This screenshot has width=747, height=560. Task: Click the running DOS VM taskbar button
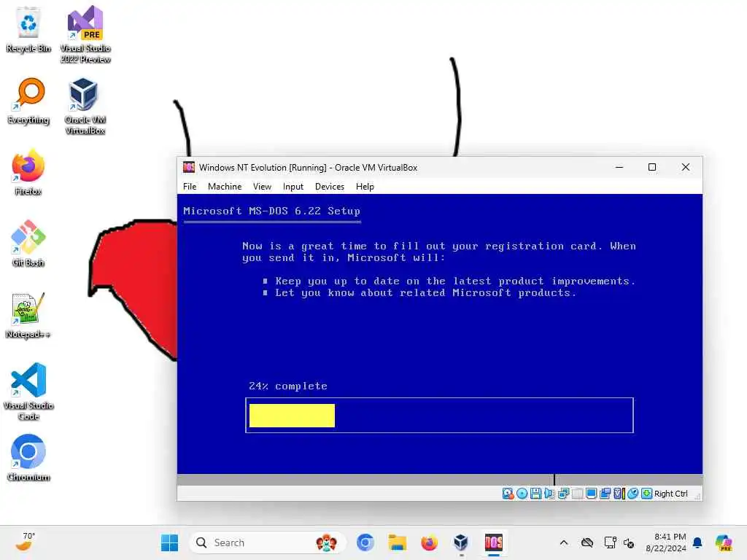point(494,542)
